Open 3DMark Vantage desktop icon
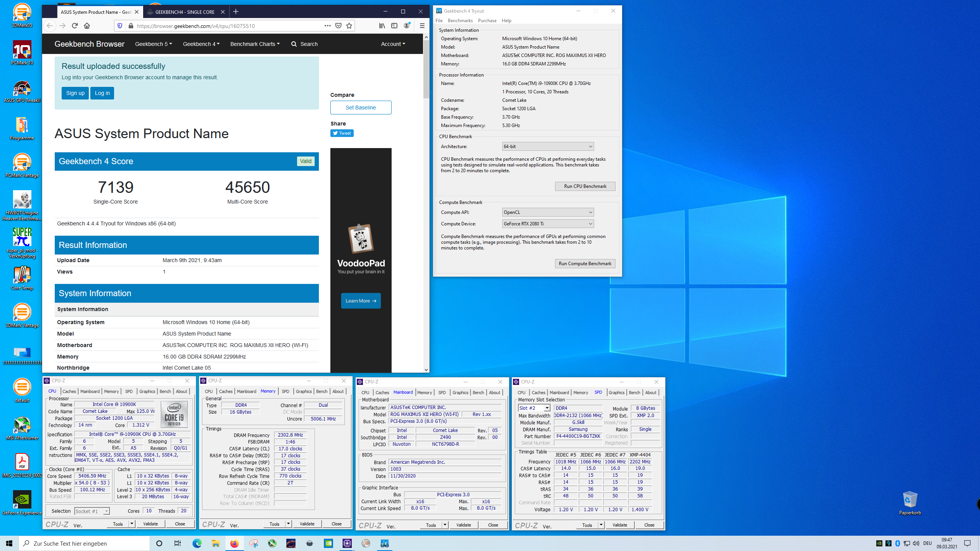 (22, 316)
